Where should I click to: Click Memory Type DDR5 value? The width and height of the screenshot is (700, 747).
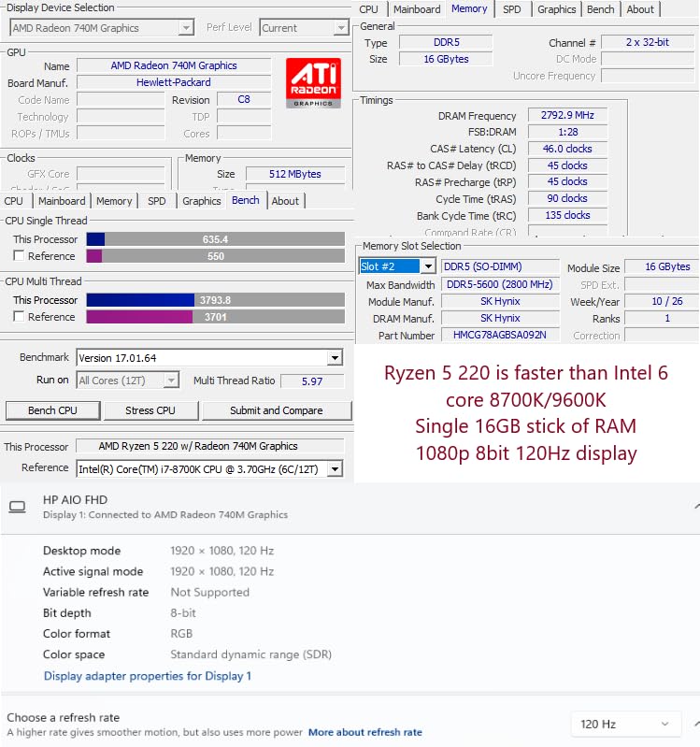coord(446,42)
